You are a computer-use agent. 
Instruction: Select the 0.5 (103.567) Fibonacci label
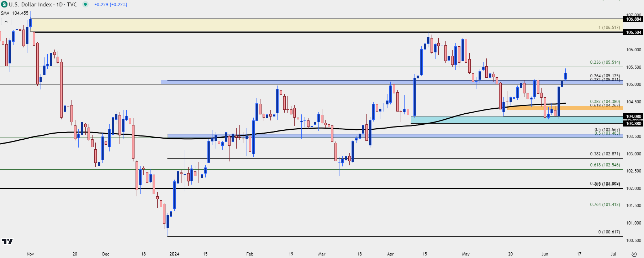point(607,130)
